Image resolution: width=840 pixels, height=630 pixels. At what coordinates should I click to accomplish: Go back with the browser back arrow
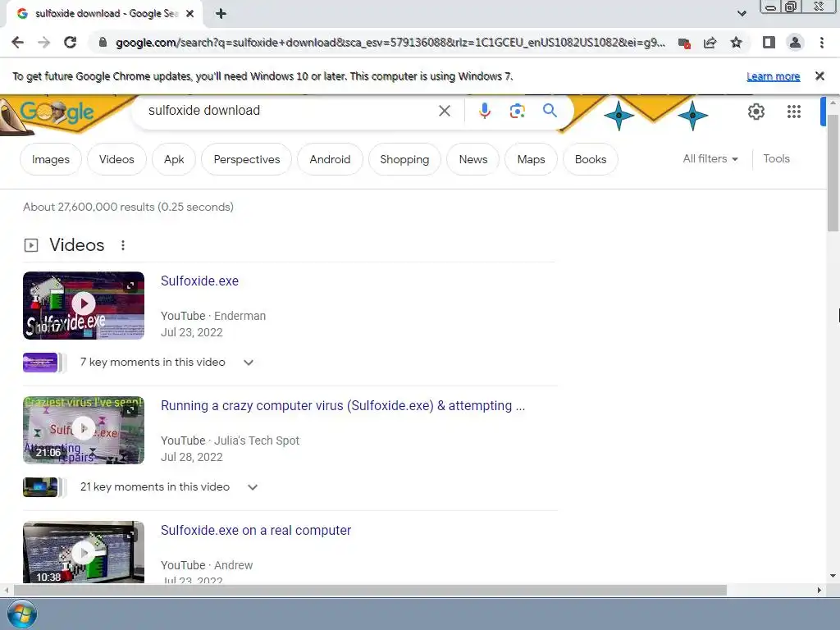click(17, 43)
